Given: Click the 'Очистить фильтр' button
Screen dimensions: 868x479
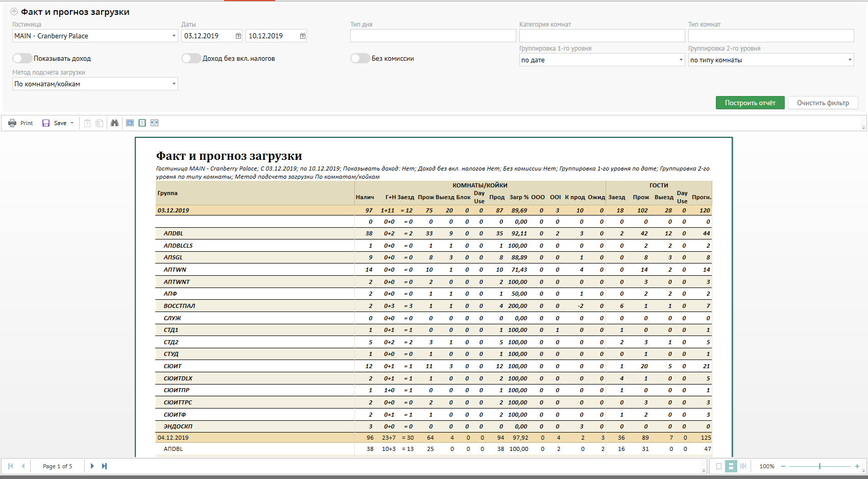Looking at the screenshot, I should tap(823, 103).
